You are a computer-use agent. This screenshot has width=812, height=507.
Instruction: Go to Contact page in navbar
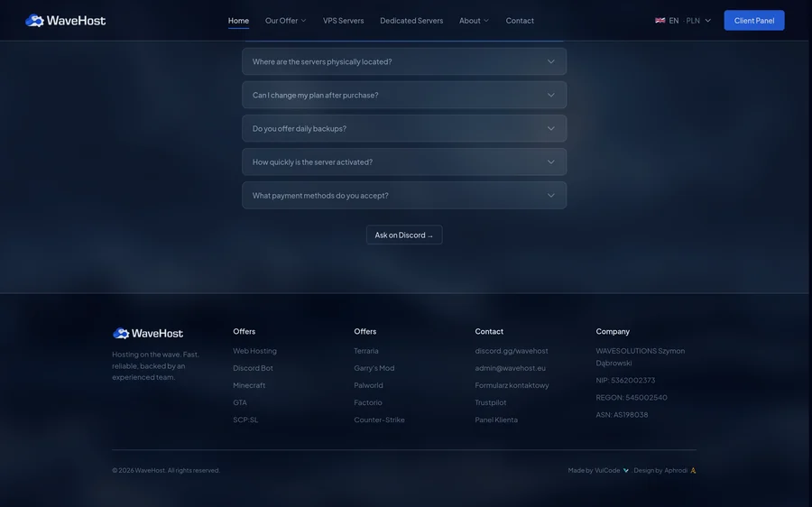coord(520,21)
